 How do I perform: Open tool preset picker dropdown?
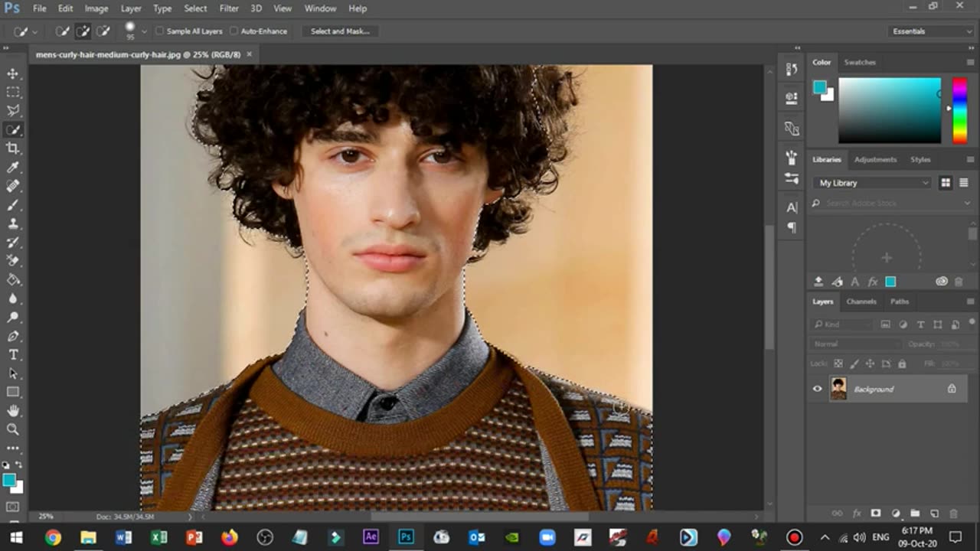click(35, 31)
